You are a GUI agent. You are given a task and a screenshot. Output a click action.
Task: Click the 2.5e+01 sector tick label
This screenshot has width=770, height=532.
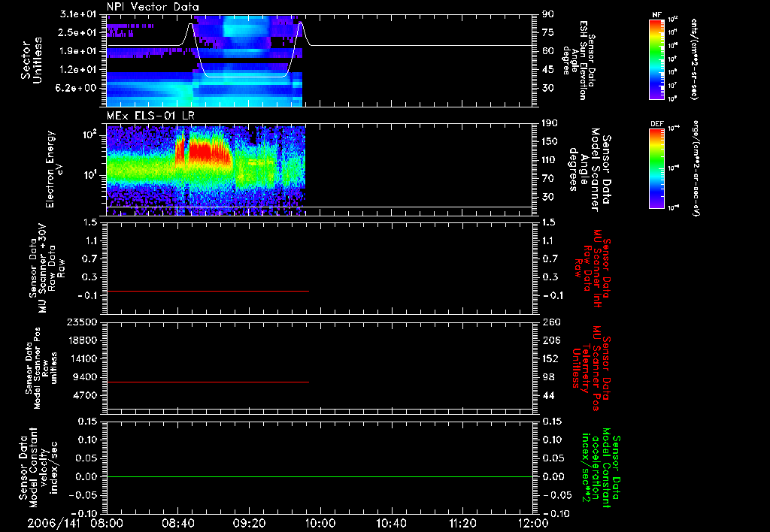click(78, 32)
